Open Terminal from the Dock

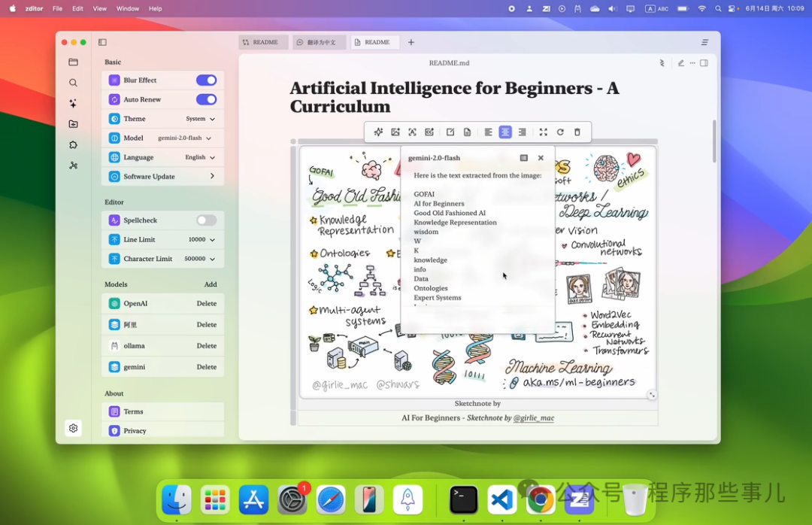coord(463,500)
